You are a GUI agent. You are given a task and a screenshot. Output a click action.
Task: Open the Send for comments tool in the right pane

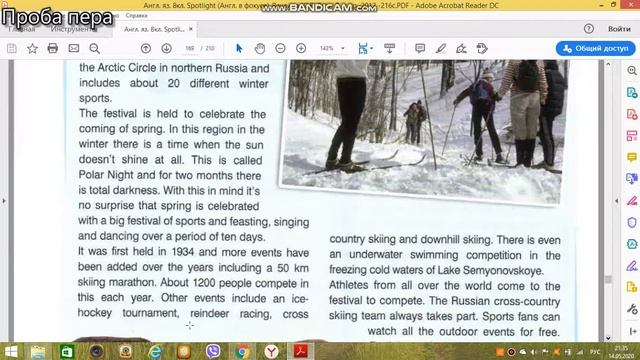click(x=632, y=179)
